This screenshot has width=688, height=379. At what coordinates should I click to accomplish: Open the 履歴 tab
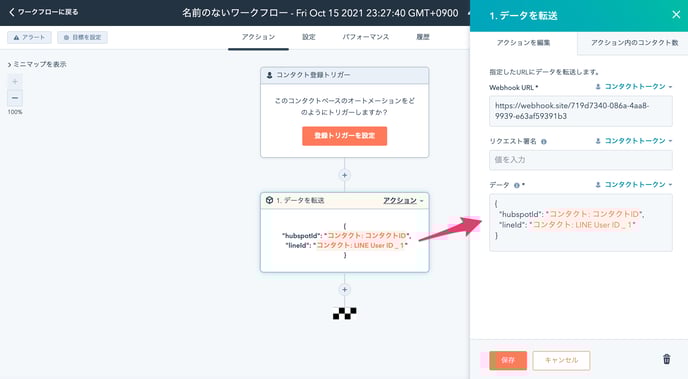coord(423,37)
